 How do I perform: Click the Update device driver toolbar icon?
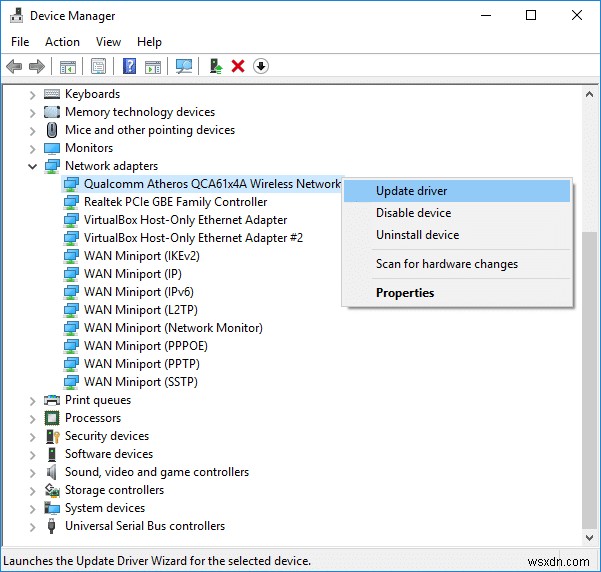(216, 66)
